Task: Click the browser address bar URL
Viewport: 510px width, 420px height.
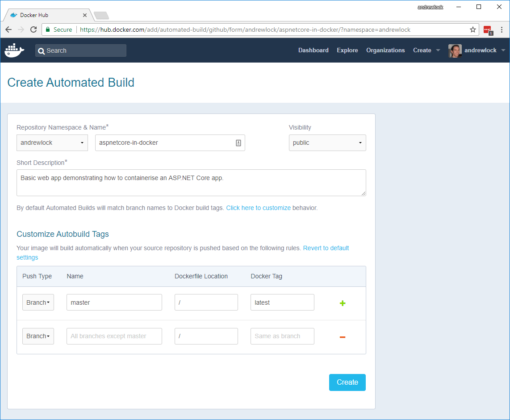Action: click(245, 29)
